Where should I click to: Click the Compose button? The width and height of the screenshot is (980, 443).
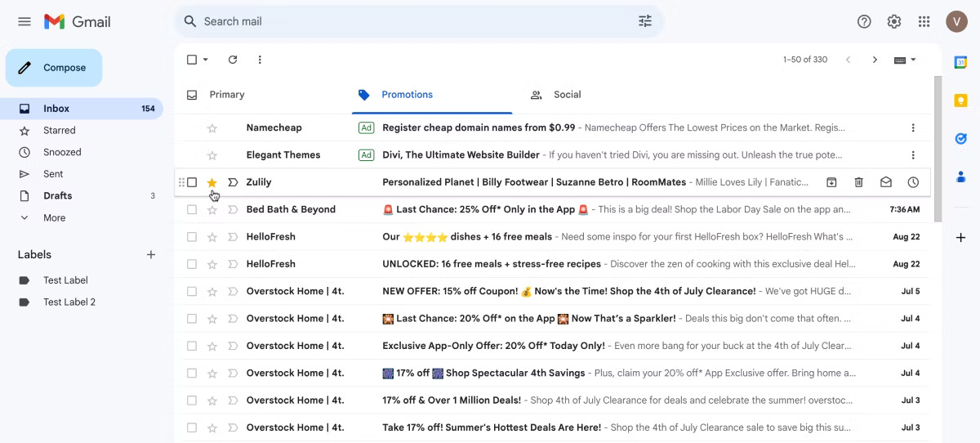pos(54,68)
